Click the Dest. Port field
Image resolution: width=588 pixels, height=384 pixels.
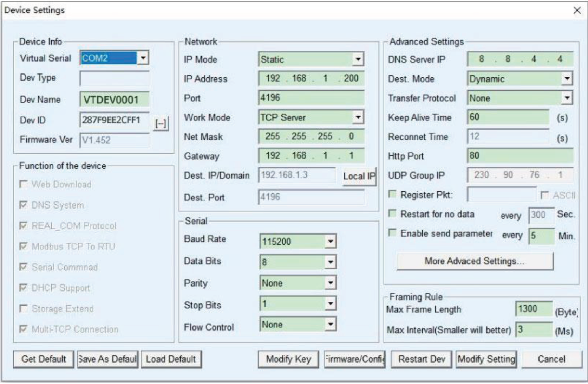click(311, 197)
